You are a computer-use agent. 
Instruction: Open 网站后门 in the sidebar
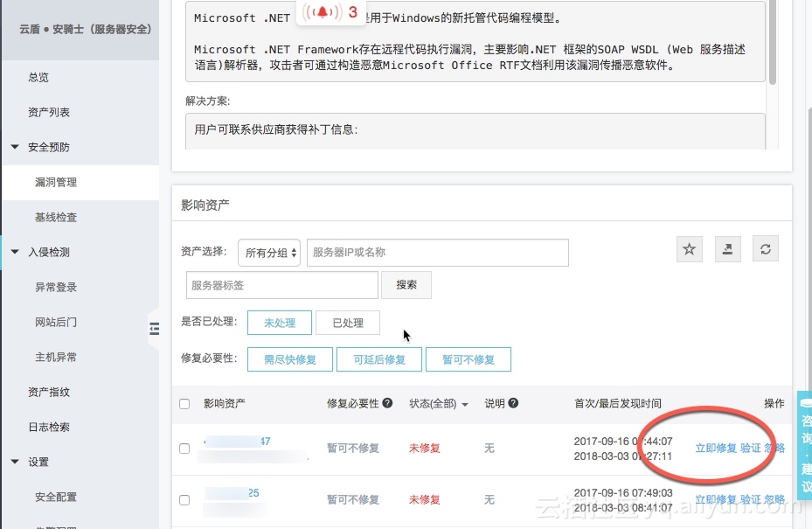click(56, 322)
